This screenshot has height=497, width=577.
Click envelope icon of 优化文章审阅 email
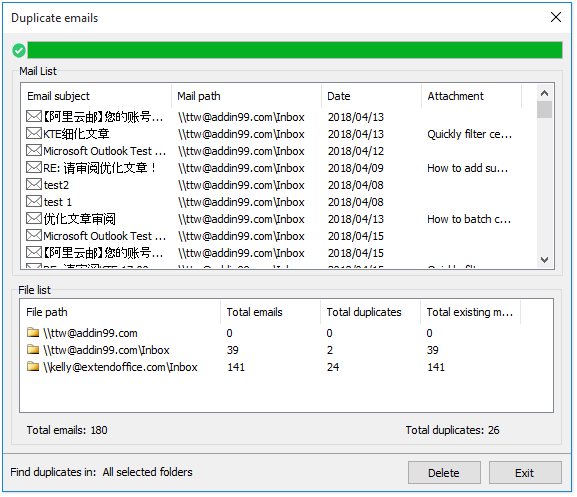pos(34,219)
